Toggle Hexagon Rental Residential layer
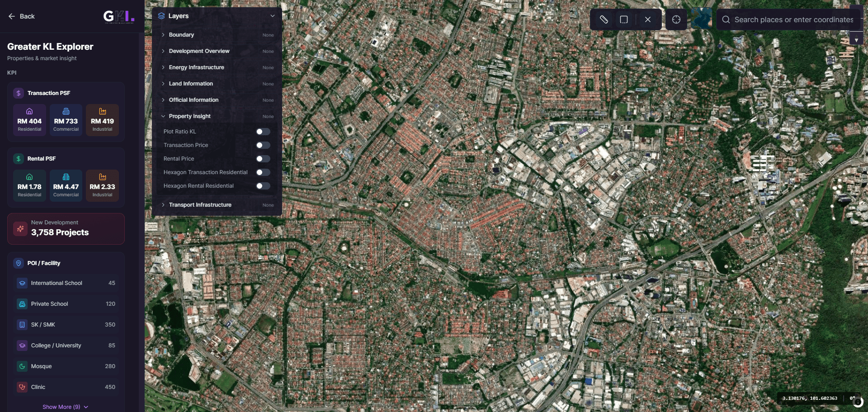This screenshot has width=868, height=412. tap(263, 186)
